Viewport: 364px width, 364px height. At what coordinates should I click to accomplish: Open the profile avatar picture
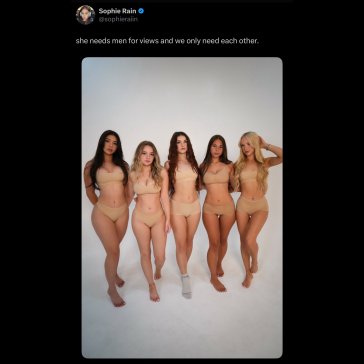(85, 15)
